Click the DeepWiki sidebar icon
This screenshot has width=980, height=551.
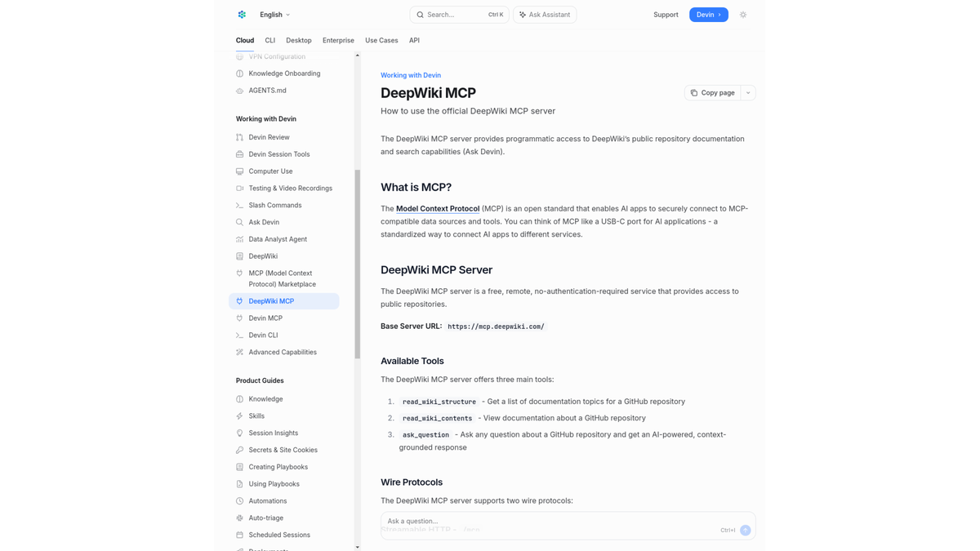240,256
